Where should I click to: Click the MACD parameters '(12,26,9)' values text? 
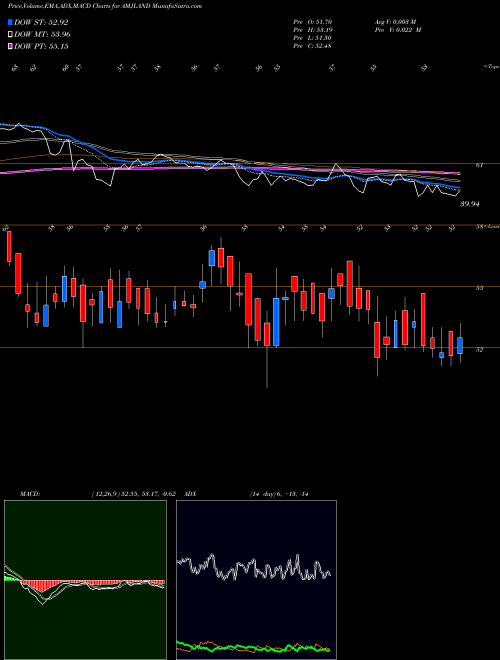pos(136,494)
